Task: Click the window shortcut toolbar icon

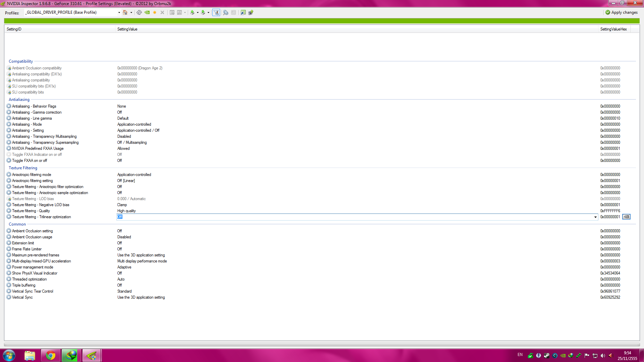Action: coord(243,13)
